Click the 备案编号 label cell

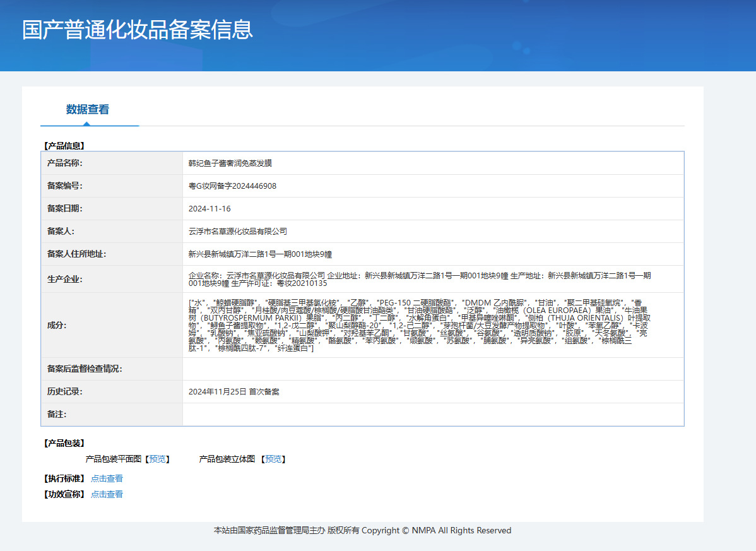tap(112, 186)
